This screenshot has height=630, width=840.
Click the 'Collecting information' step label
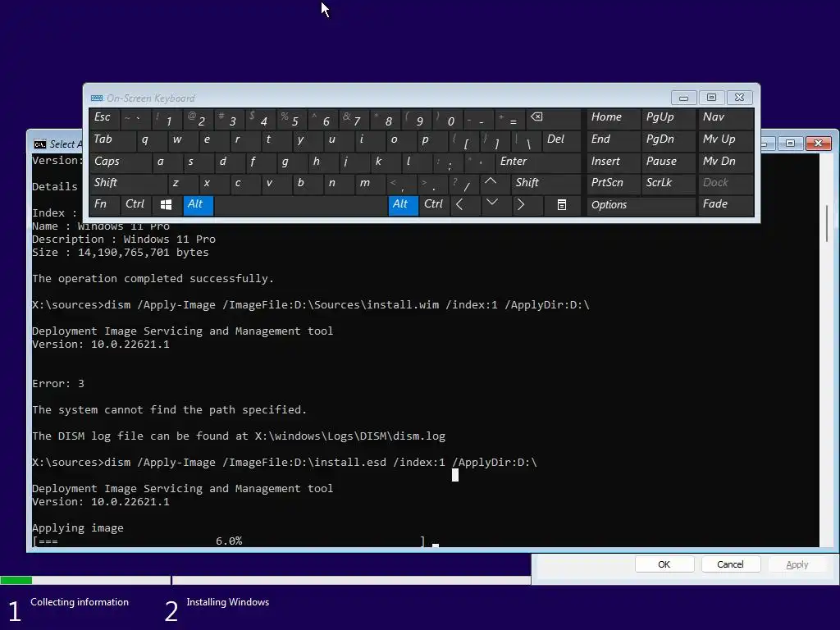click(80, 602)
